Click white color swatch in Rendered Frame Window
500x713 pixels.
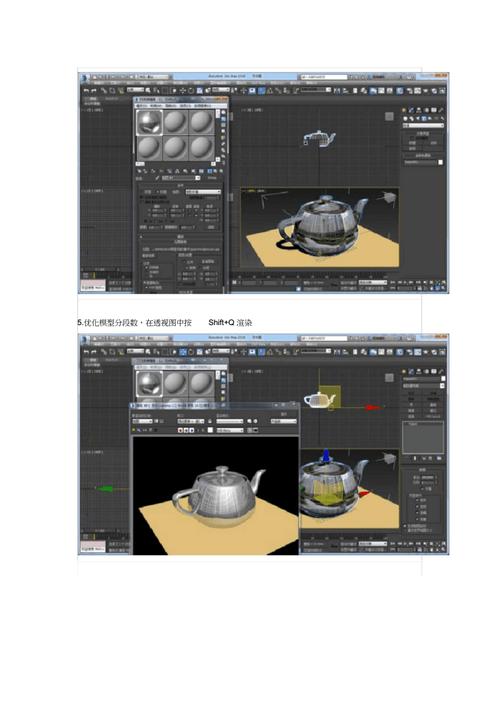click(x=210, y=430)
